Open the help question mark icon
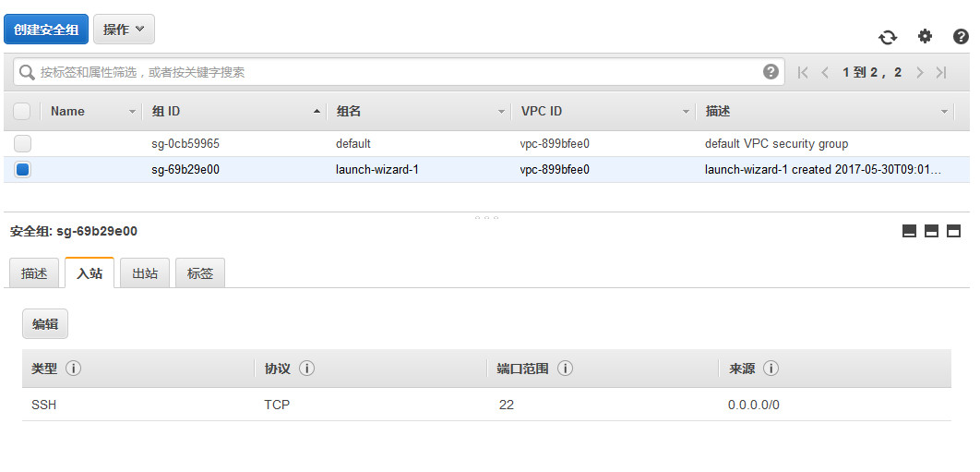Image resolution: width=980 pixels, height=472 pixels. coord(960,36)
